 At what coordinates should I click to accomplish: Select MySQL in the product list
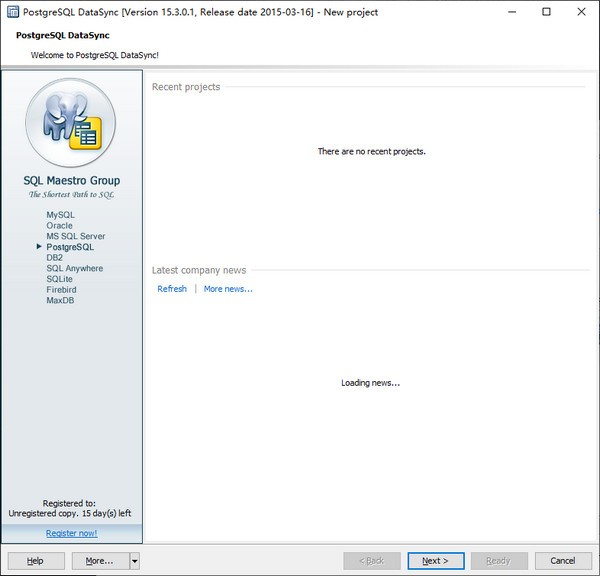[x=60, y=215]
